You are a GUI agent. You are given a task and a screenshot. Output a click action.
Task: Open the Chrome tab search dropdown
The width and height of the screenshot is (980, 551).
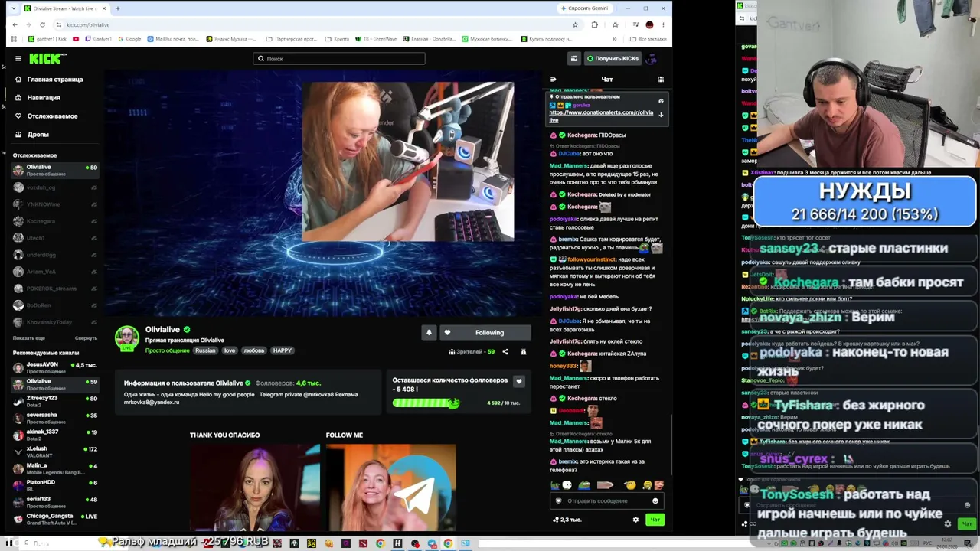tap(15, 8)
